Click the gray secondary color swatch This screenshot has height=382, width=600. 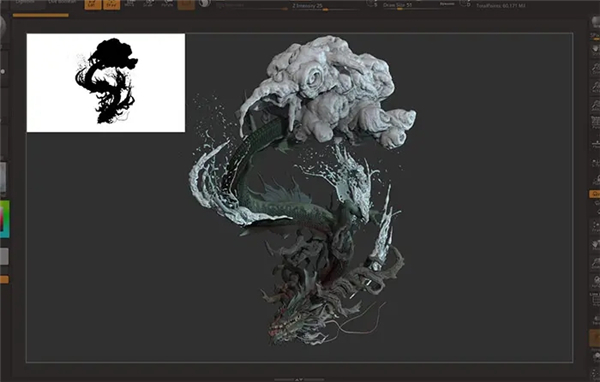tap(4, 256)
